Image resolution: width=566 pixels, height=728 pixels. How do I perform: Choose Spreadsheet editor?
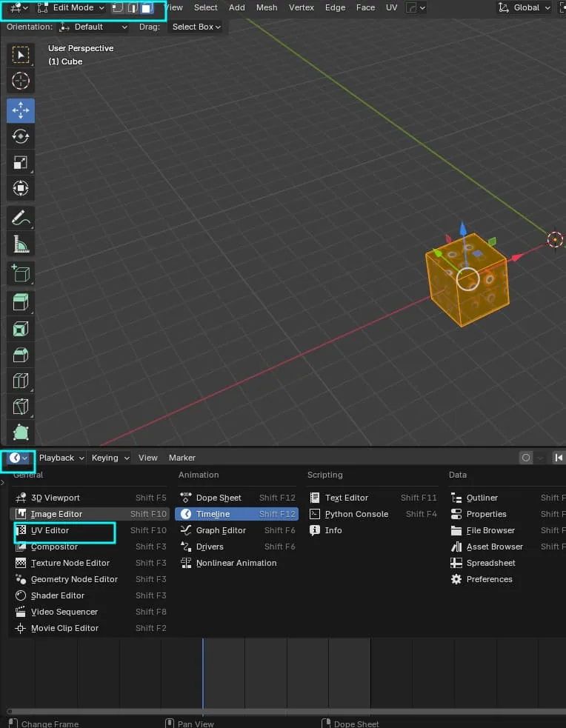tap(506, 563)
